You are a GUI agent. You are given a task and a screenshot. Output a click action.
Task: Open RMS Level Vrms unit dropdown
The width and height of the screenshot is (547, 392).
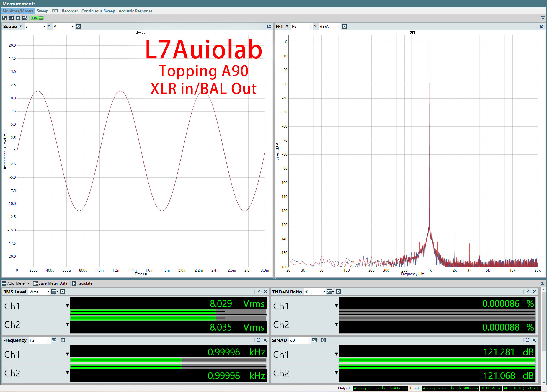[40, 292]
